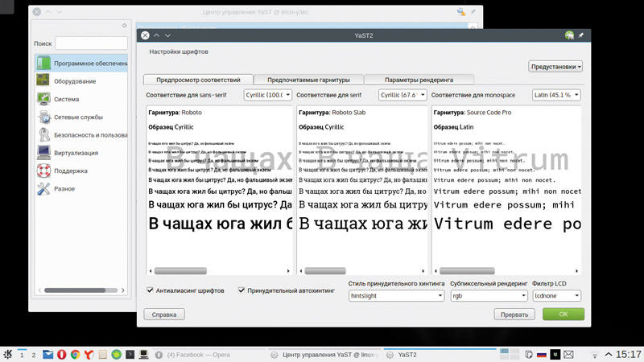Open the Wi-Fi network tray icon

coord(594,355)
